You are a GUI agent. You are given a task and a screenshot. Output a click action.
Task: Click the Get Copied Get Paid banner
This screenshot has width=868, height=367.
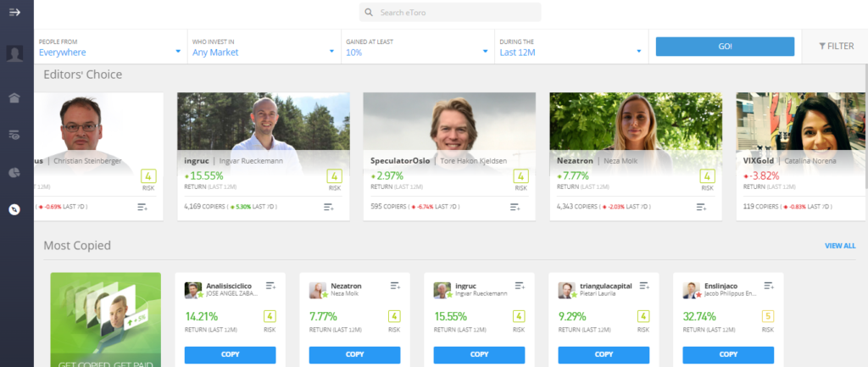tap(106, 320)
